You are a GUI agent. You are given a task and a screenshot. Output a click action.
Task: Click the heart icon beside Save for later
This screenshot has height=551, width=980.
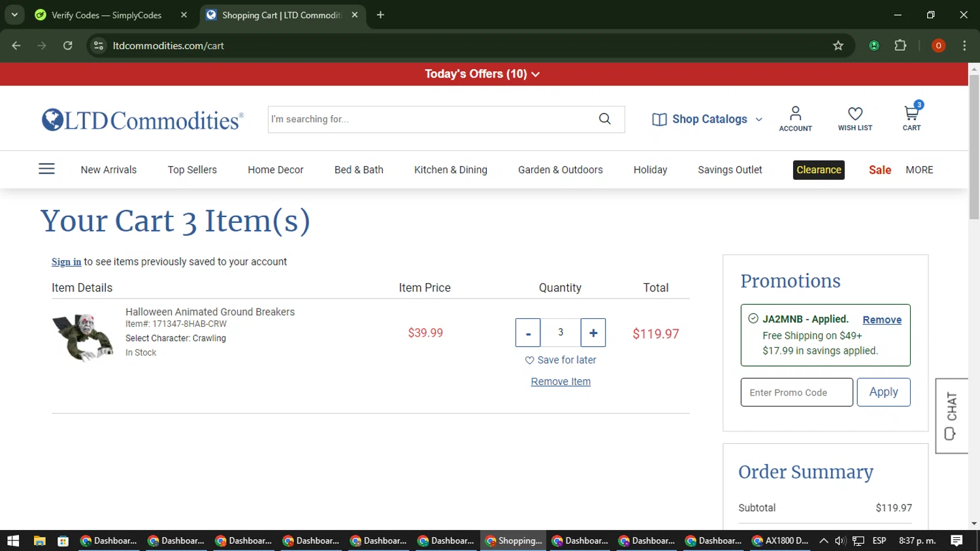click(529, 360)
